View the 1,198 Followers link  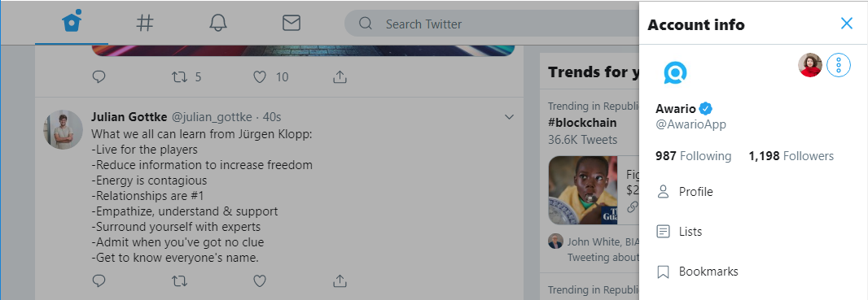(791, 156)
